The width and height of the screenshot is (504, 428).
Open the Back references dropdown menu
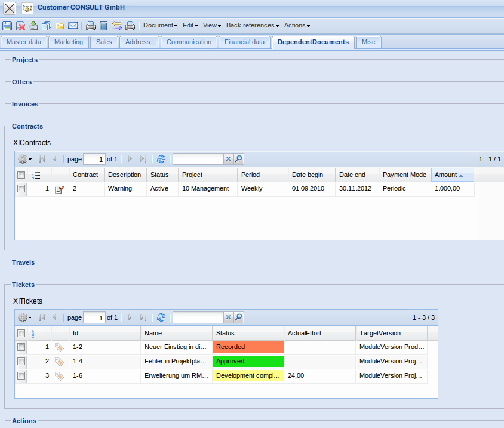(252, 26)
